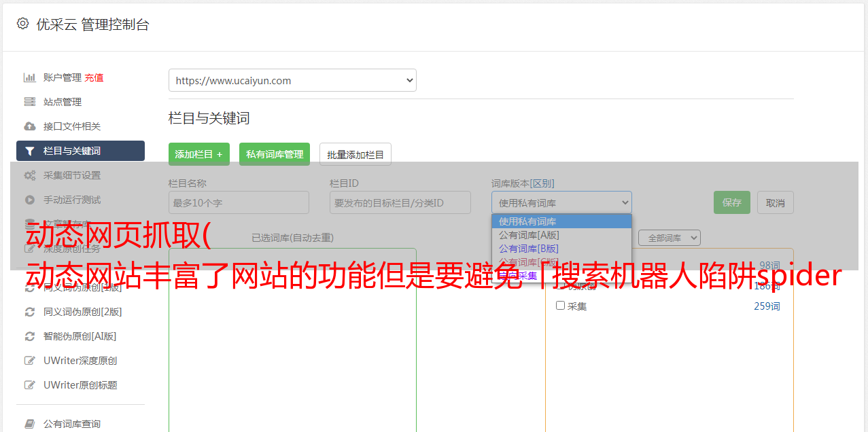
Task: Click the 已选词库(自动去重) label
Action: point(292,238)
